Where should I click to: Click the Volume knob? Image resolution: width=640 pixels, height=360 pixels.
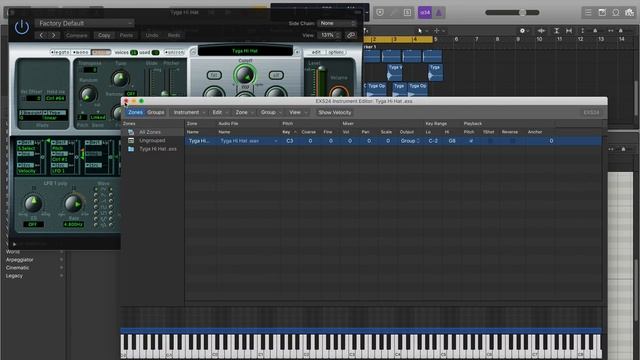339,92
